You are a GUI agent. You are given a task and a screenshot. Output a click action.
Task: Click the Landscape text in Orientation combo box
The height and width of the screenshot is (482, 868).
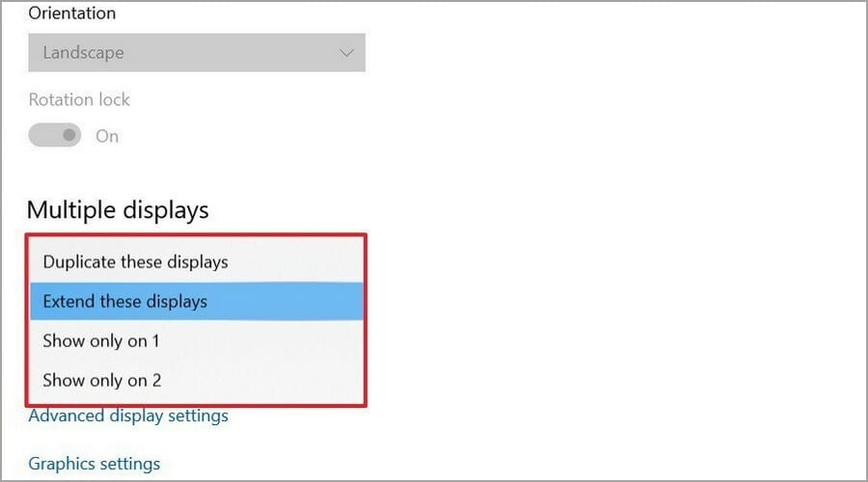pos(84,53)
